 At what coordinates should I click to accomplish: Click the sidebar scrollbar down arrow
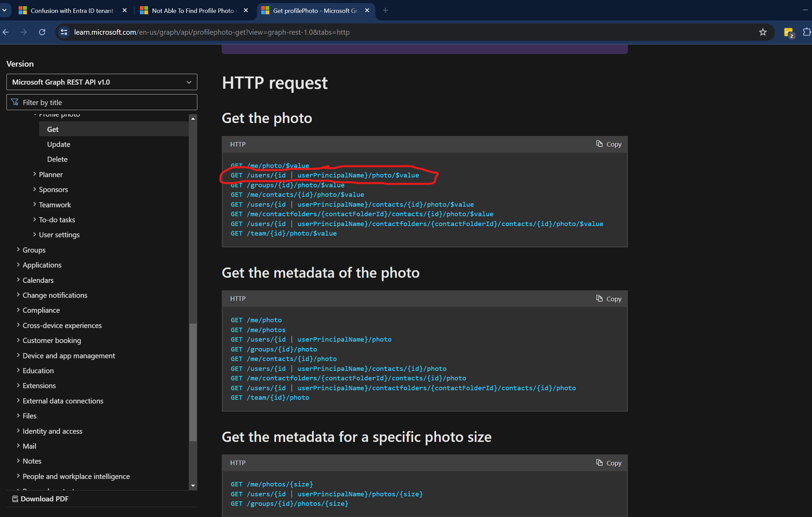[x=193, y=486]
